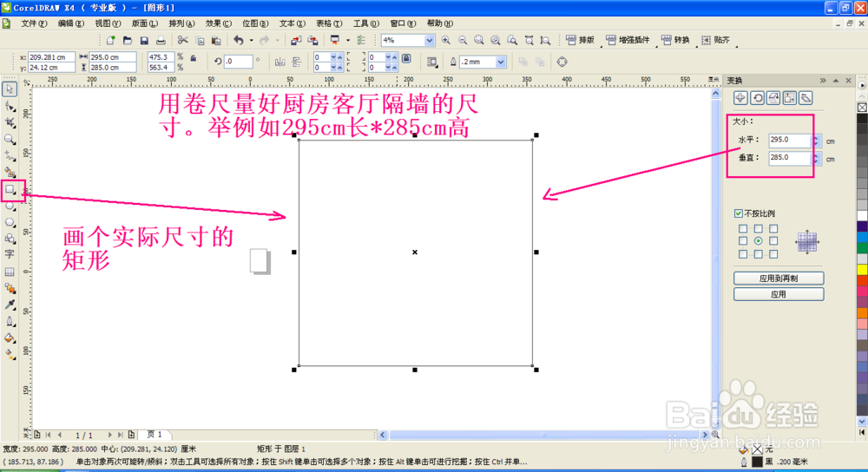This screenshot has height=472, width=868.
Task: Click the 应用 button
Action: (779, 294)
